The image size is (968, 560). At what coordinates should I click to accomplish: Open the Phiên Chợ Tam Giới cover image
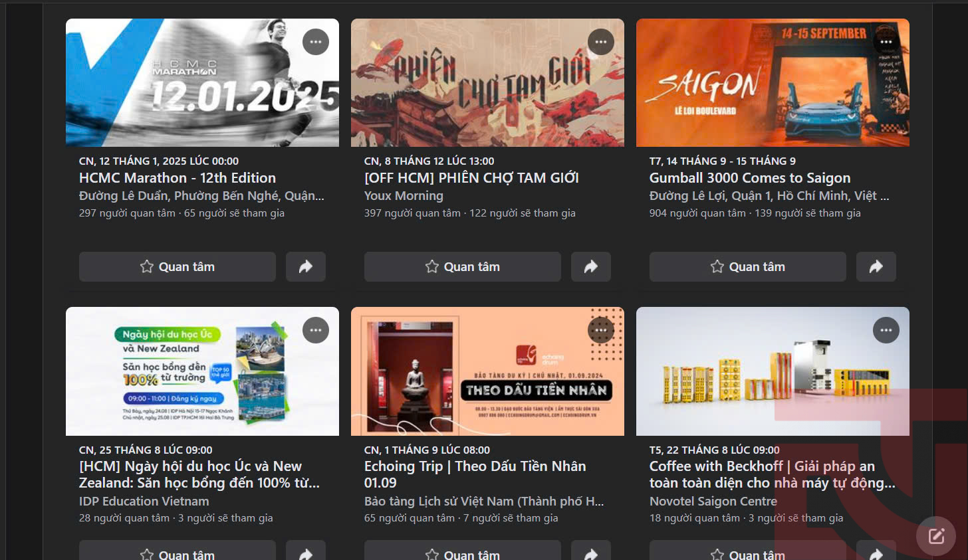487,82
